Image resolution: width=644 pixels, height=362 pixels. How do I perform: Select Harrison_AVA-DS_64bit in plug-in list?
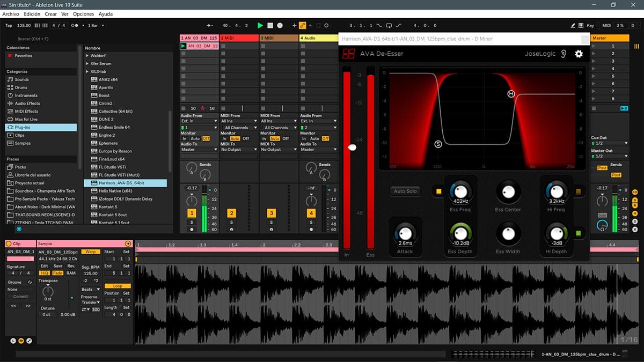pos(126,183)
